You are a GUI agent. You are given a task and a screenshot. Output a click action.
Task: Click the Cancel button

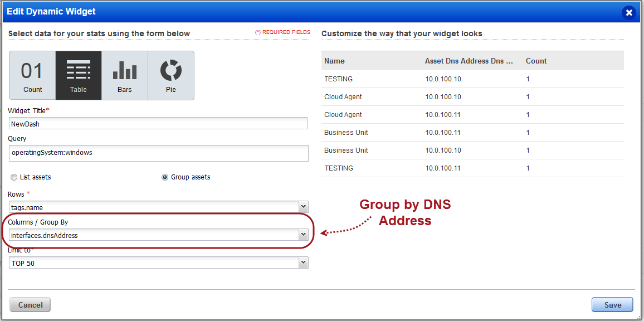pyautogui.click(x=31, y=304)
